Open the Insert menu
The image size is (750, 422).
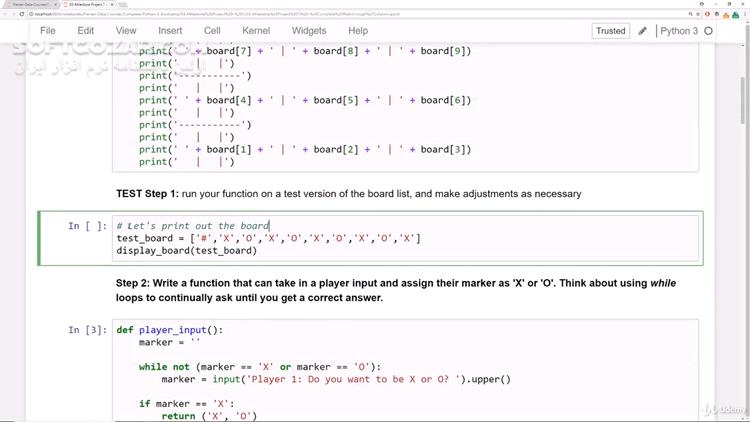point(170,31)
